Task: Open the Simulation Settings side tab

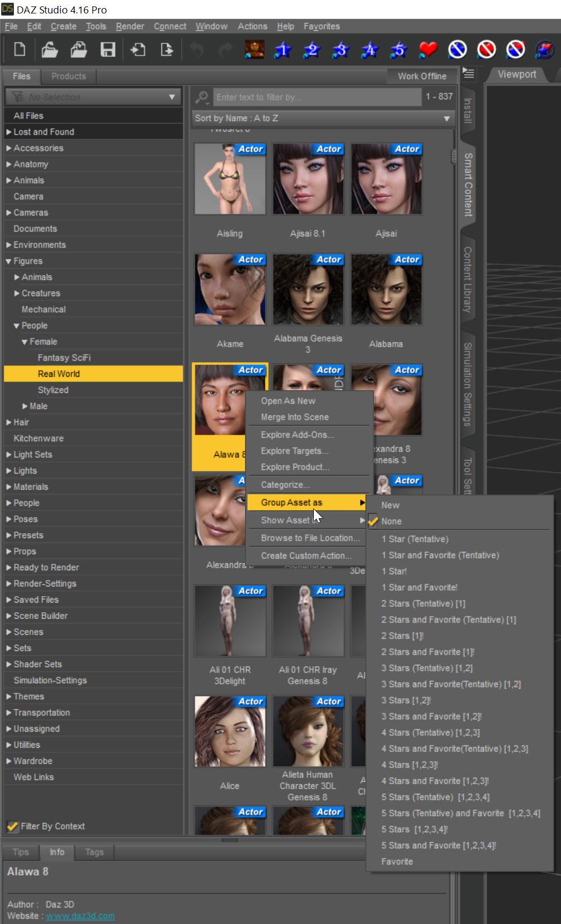Action: tap(468, 384)
